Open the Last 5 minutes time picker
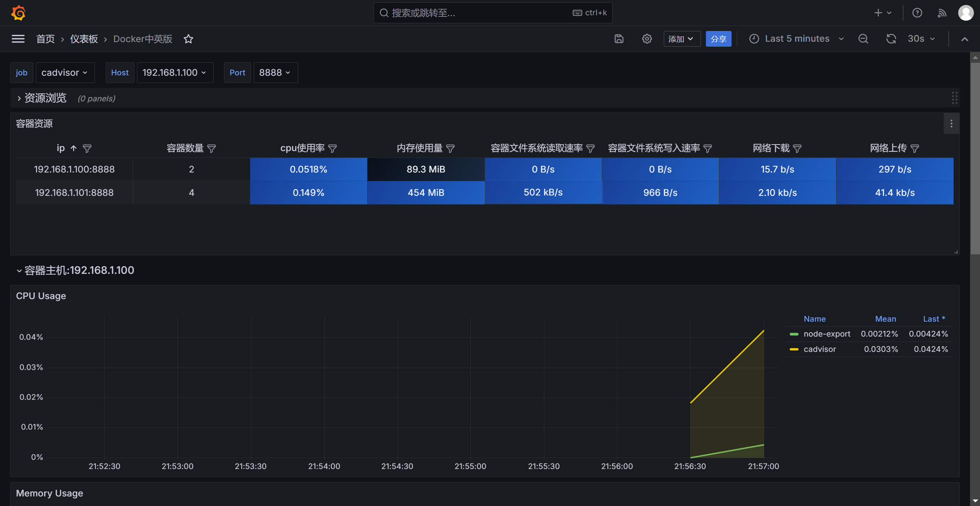 coord(797,39)
